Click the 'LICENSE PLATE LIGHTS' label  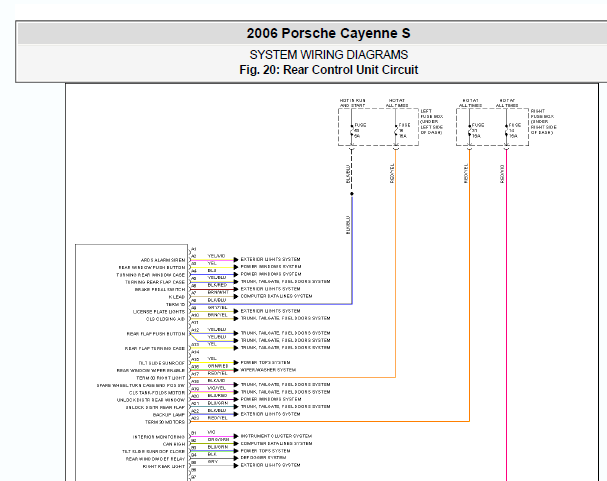[159, 312]
